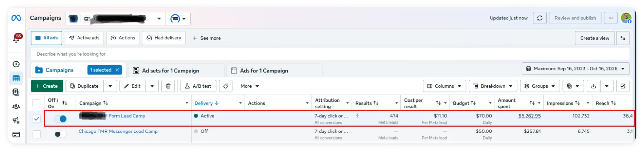Switch to the Actions view
This screenshot has height=152, width=644.
(x=123, y=38)
